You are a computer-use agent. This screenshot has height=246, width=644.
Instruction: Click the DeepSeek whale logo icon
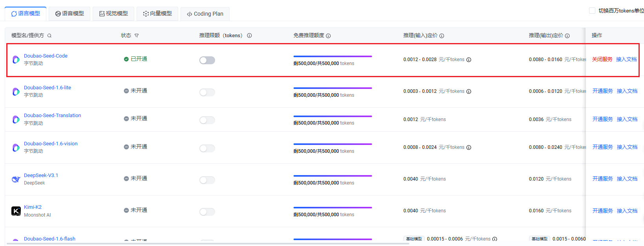tap(16, 179)
